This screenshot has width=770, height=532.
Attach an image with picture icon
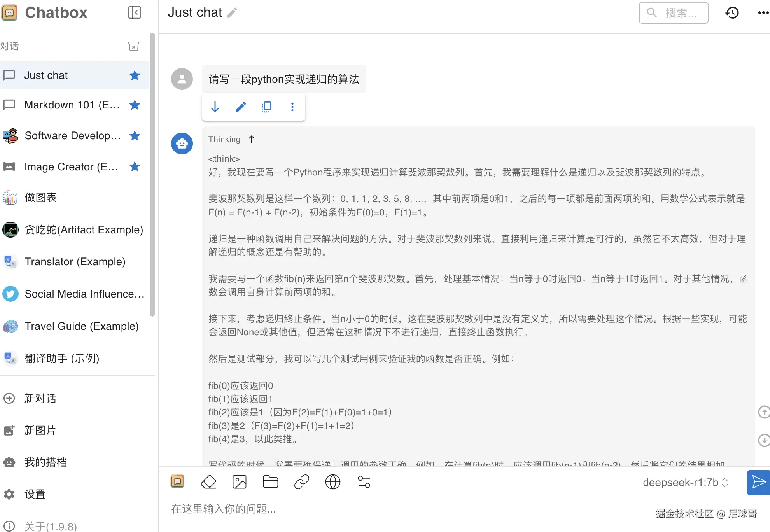[240, 482]
